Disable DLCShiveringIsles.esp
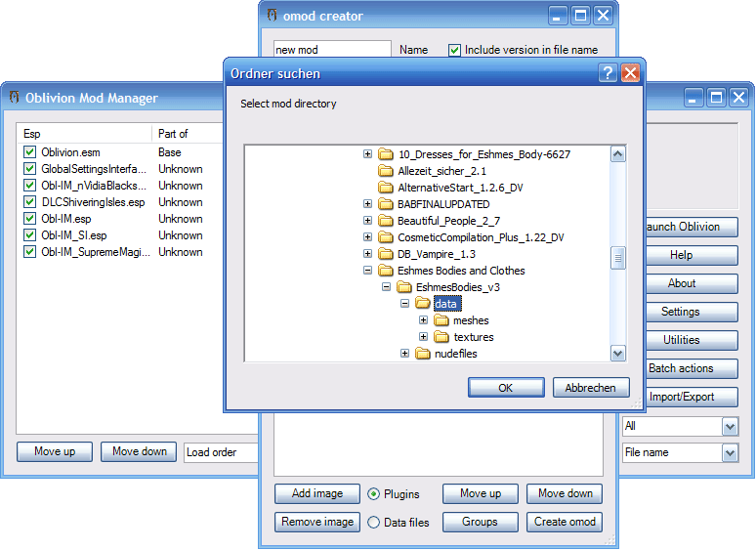The width and height of the screenshot is (756, 550). [30, 202]
